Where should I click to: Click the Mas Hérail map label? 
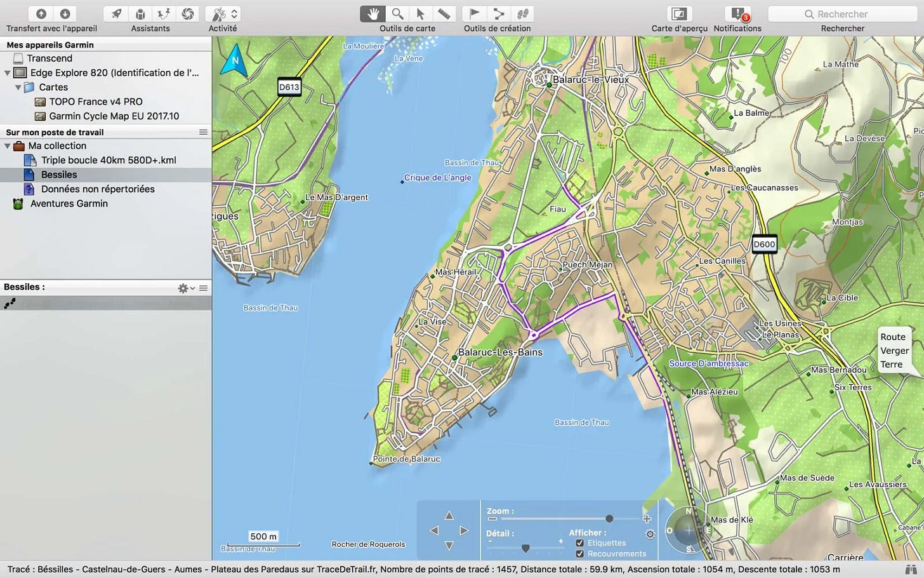click(x=455, y=272)
